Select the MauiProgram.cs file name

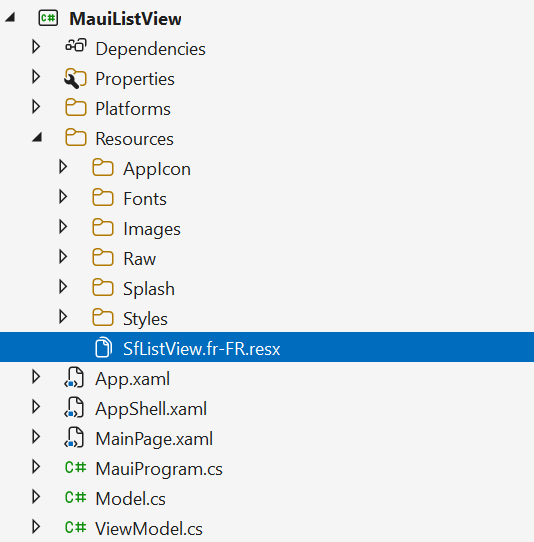159,469
